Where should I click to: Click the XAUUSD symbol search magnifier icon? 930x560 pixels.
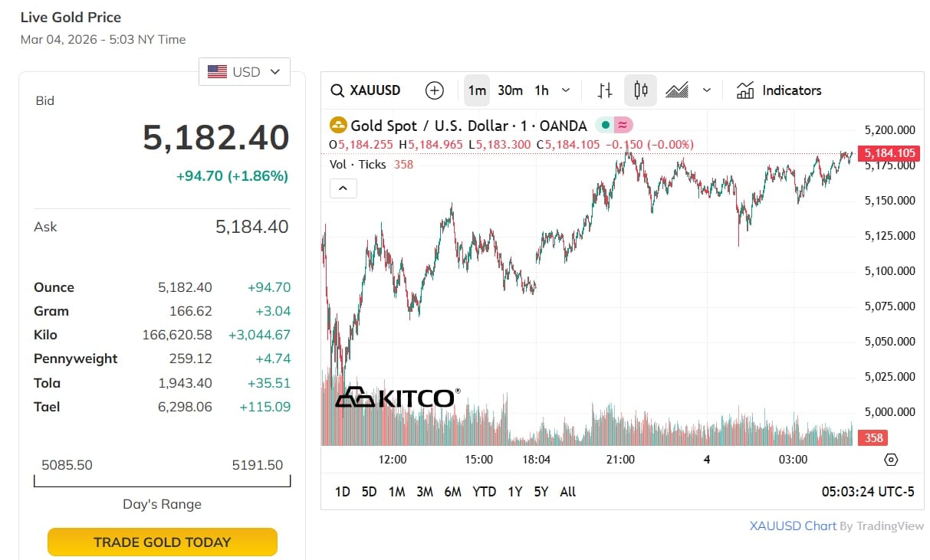click(x=337, y=90)
